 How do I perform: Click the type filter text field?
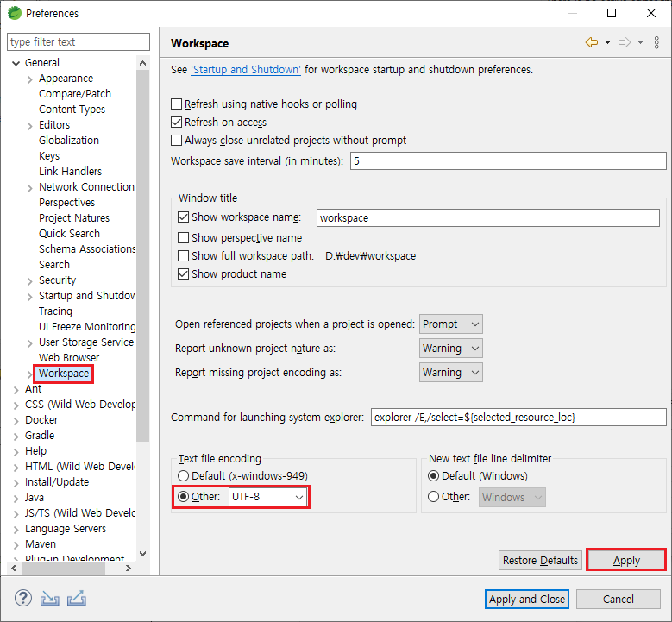click(x=79, y=42)
